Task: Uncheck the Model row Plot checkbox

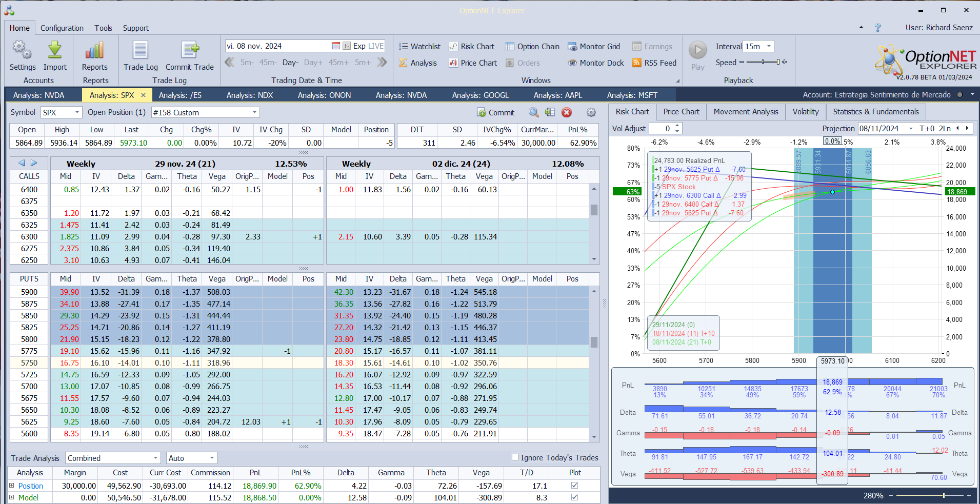Action: click(574, 497)
